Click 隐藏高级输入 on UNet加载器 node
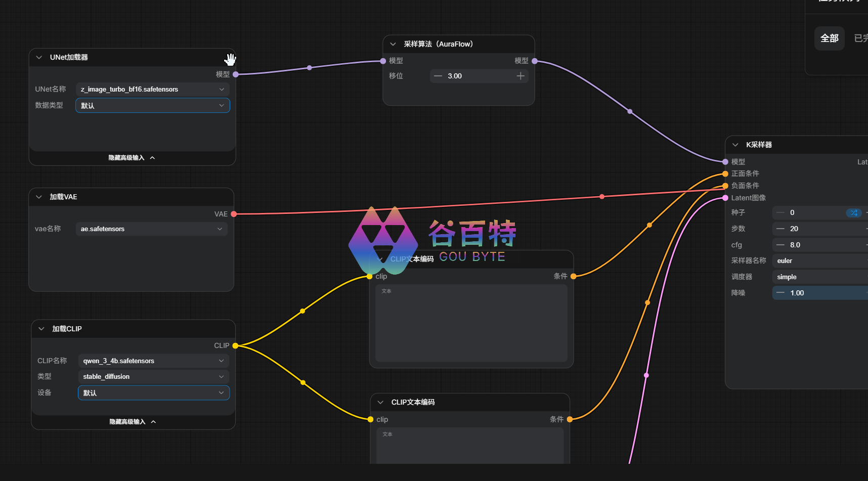The height and width of the screenshot is (481, 868). coord(132,158)
